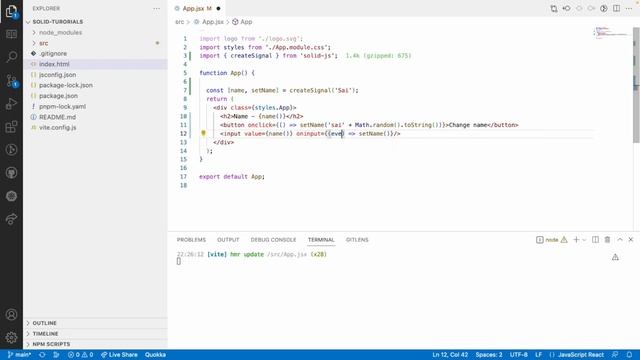Click the main* branch in status bar
Viewport: 640px width, 360px height.
(19, 355)
